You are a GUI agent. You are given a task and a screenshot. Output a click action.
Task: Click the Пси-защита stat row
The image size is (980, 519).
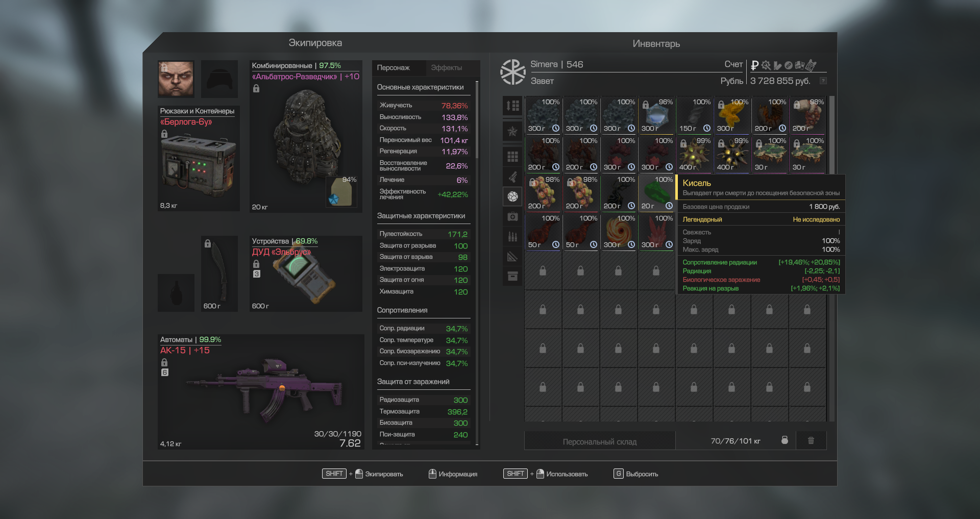pos(423,434)
